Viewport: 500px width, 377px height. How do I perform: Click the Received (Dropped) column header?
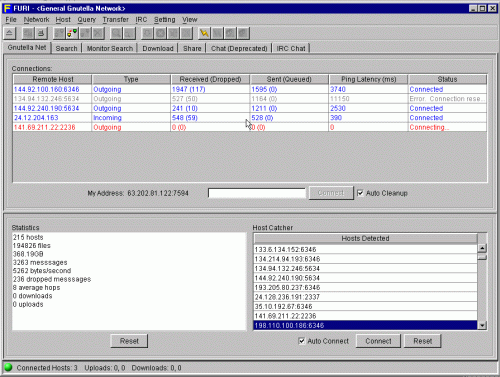tap(210, 79)
